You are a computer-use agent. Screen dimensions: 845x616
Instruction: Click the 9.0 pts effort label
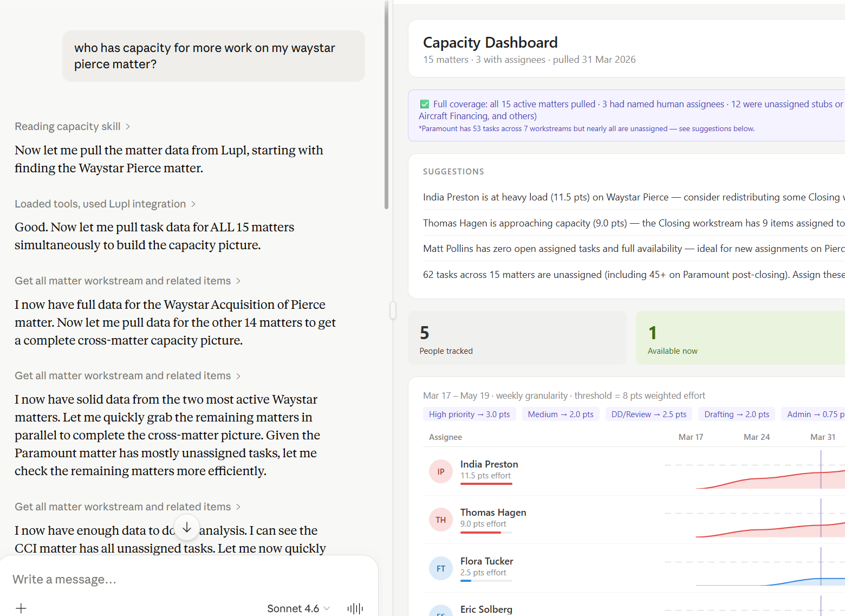483,524
